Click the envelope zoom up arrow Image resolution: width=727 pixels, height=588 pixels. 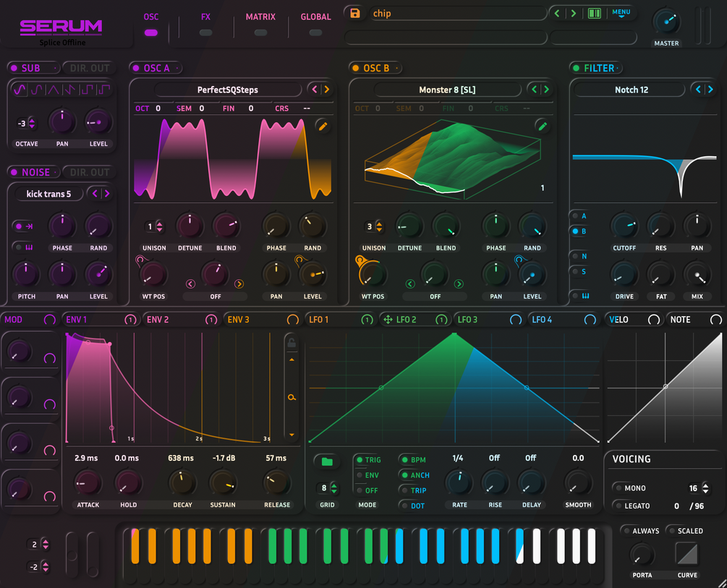292,360
